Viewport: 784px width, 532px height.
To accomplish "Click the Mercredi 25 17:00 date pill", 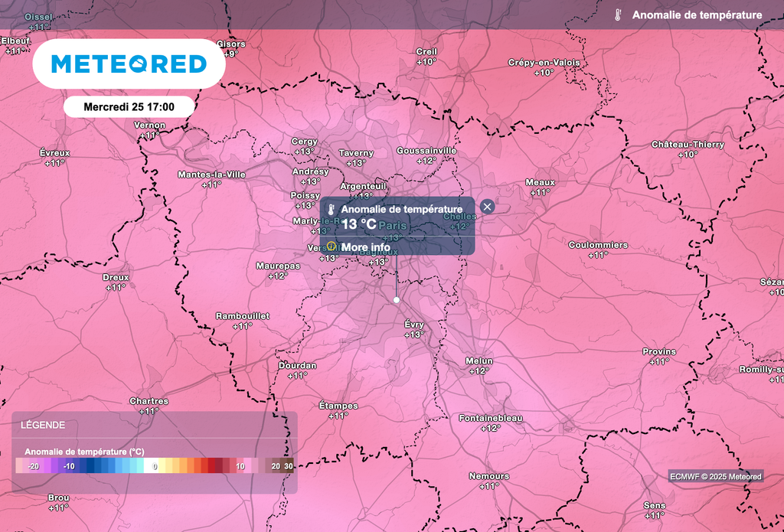I will (128, 107).
